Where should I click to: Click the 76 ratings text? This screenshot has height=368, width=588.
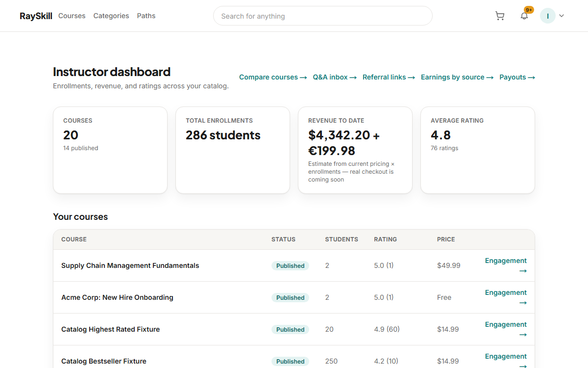point(444,148)
